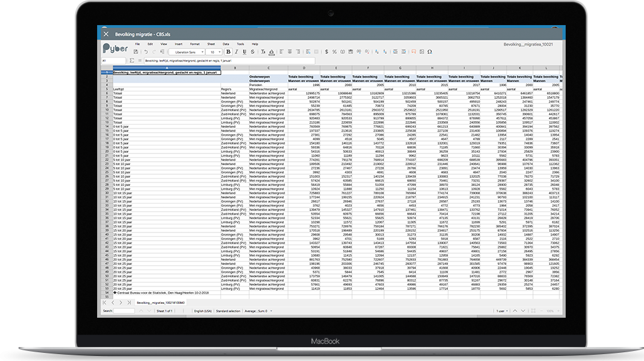Click the Sheet 1 of 1 status

click(x=164, y=311)
